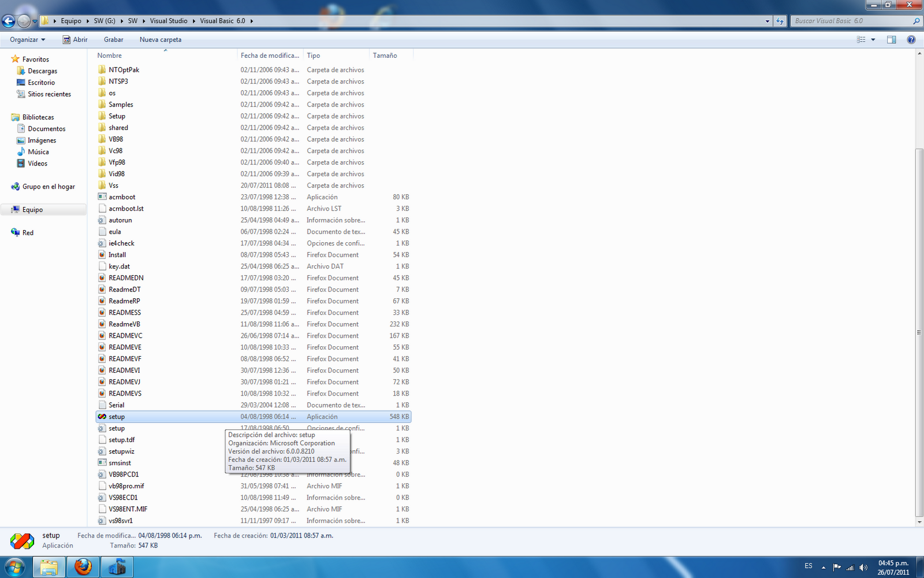Expand the address bar history dropdown
The image size is (924, 578).
point(767,21)
